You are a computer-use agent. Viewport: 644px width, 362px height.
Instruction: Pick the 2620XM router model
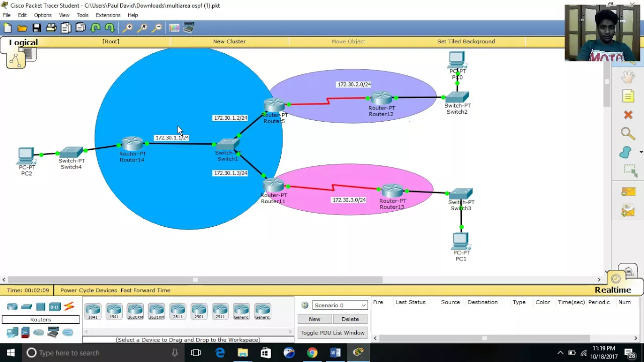(x=135, y=312)
